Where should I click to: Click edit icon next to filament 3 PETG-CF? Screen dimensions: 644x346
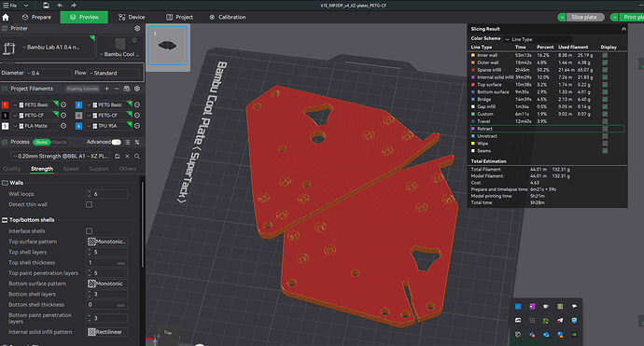coord(63,116)
